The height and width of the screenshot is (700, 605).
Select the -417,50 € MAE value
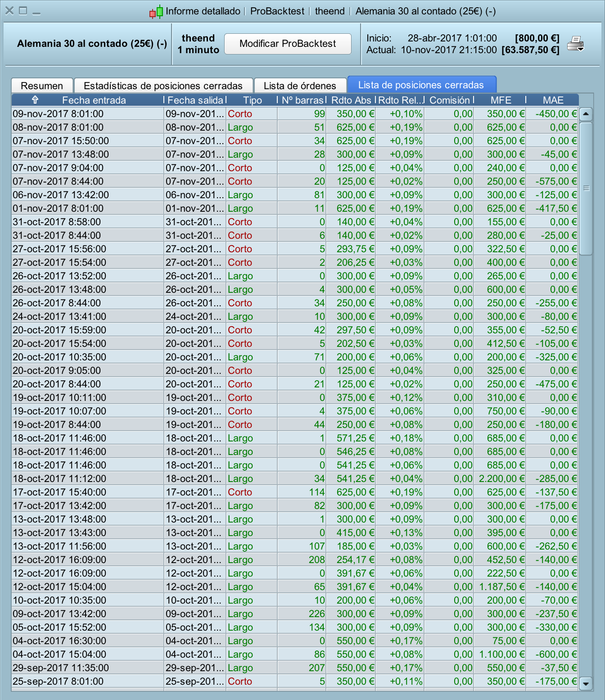(556, 209)
